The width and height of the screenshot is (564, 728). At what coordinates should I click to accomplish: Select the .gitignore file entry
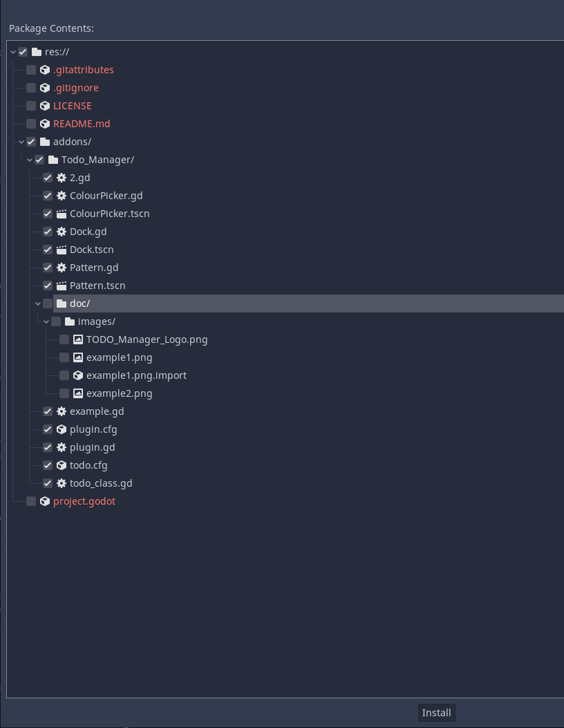(x=75, y=88)
